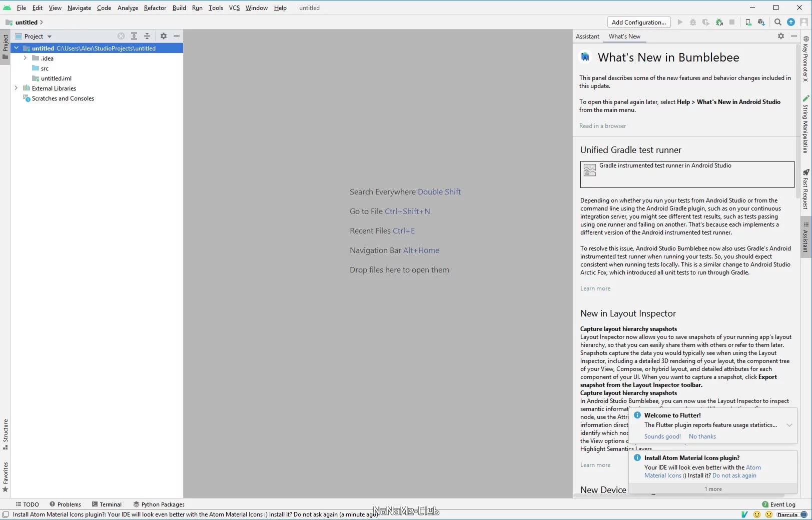The width and height of the screenshot is (812, 520).
Task: Switch to the Assistant tab
Action: pyautogui.click(x=587, y=36)
